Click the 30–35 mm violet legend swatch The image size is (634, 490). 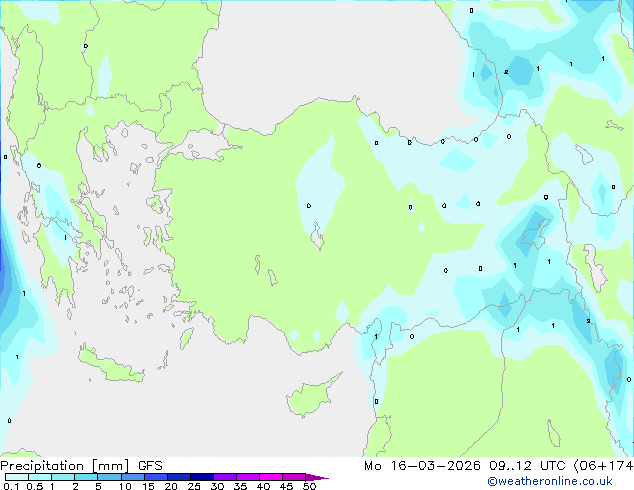[225, 477]
